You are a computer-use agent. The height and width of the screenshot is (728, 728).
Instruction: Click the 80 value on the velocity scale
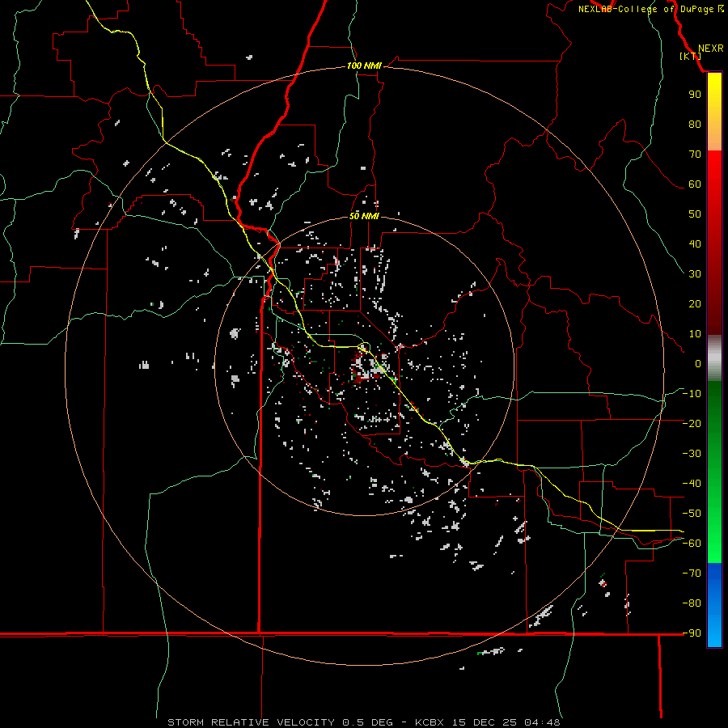695,124
